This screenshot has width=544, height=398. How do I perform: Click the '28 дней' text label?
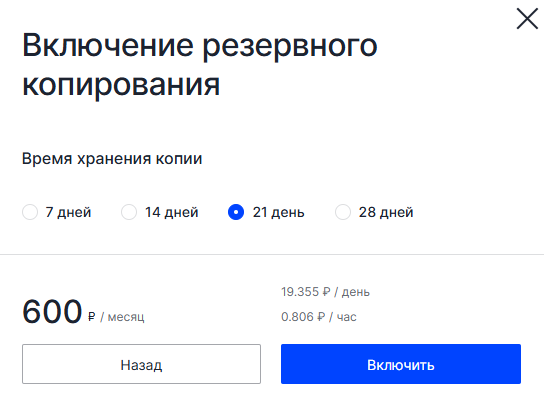point(386,212)
